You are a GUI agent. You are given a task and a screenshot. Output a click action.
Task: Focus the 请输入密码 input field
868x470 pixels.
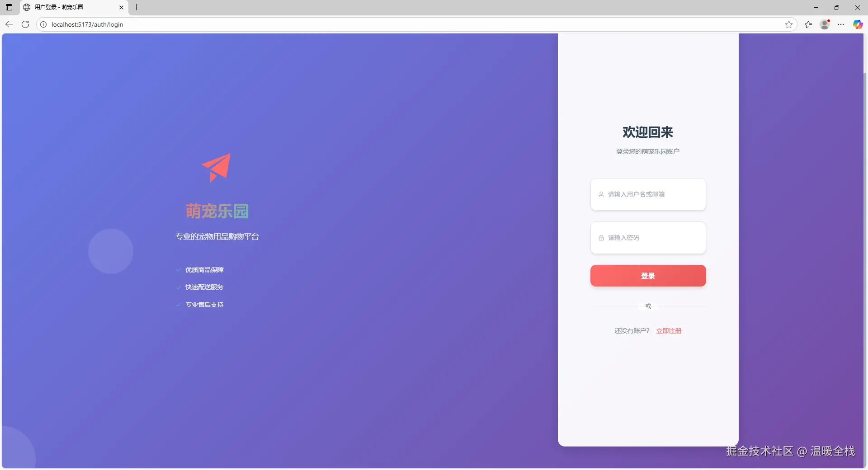point(648,238)
